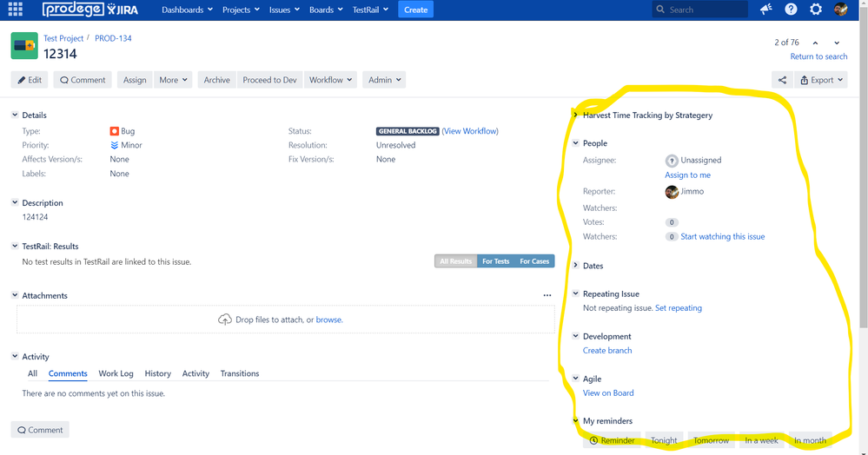
Task: Switch to the Transitions tab
Action: [240, 373]
